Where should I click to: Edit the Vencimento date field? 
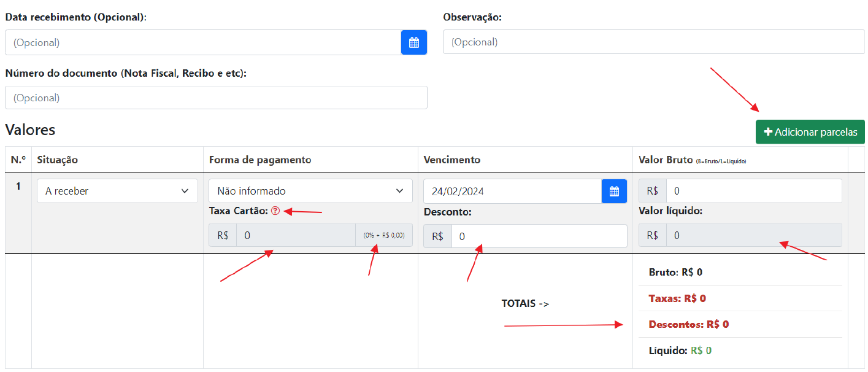click(512, 191)
